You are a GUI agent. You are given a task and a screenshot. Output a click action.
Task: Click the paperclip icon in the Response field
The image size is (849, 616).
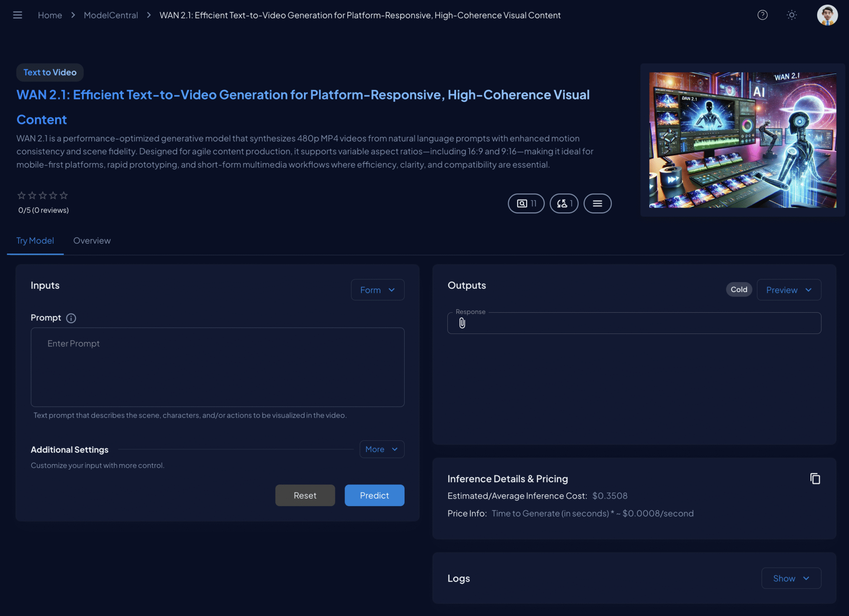[x=461, y=323]
